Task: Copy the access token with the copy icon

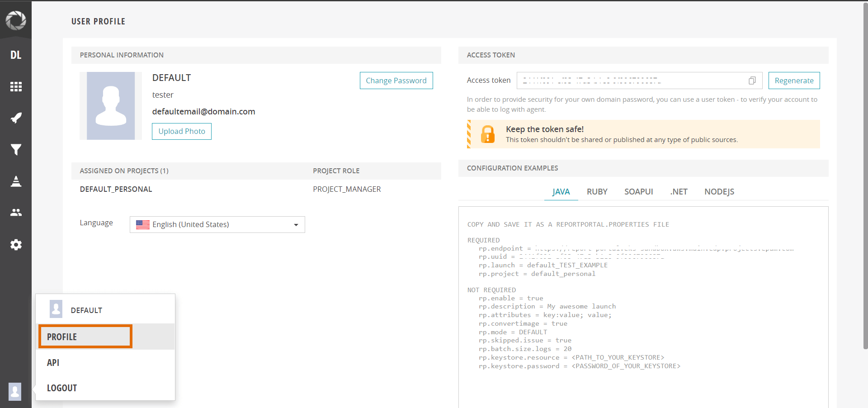Action: [x=752, y=80]
